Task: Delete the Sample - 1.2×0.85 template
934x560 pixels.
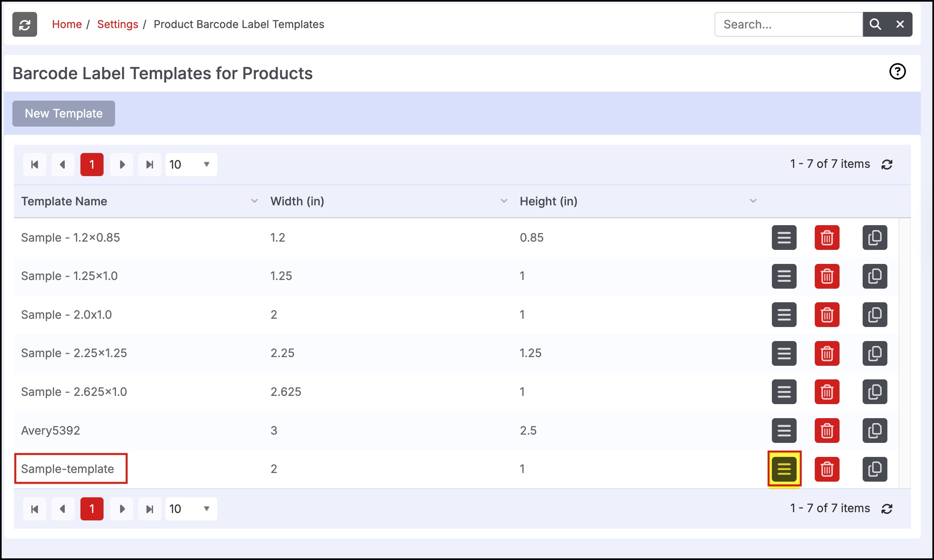Action: pyautogui.click(x=827, y=238)
